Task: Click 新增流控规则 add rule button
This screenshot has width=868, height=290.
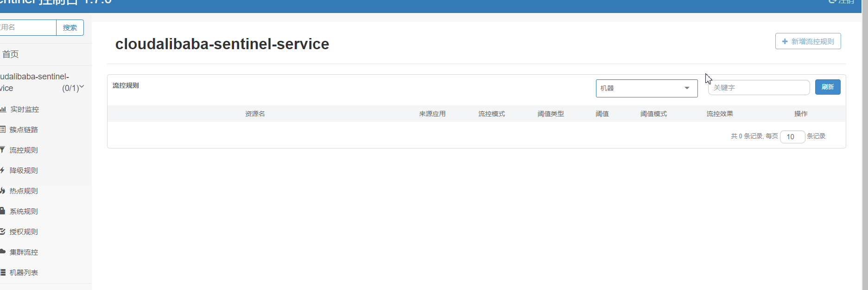Action: pos(808,41)
